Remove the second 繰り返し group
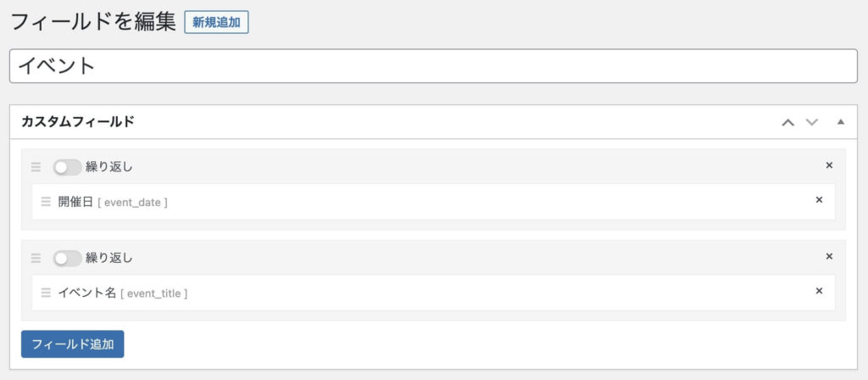 pyautogui.click(x=829, y=256)
